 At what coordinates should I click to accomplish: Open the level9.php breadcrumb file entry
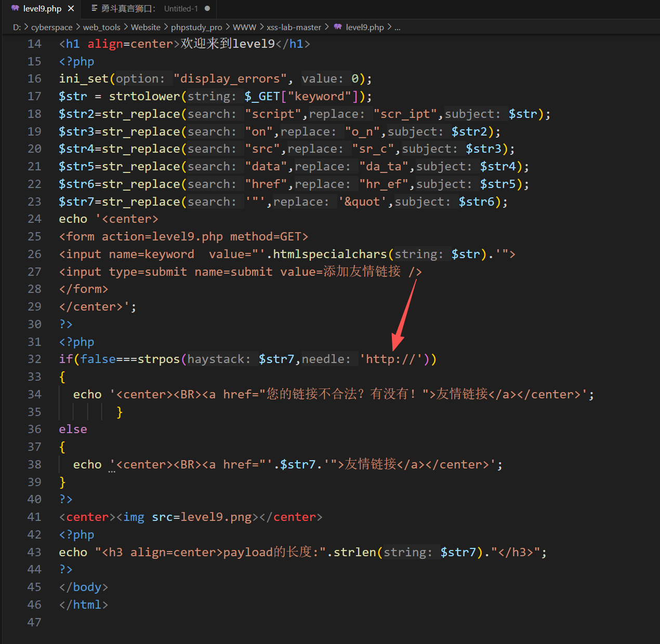365,27
